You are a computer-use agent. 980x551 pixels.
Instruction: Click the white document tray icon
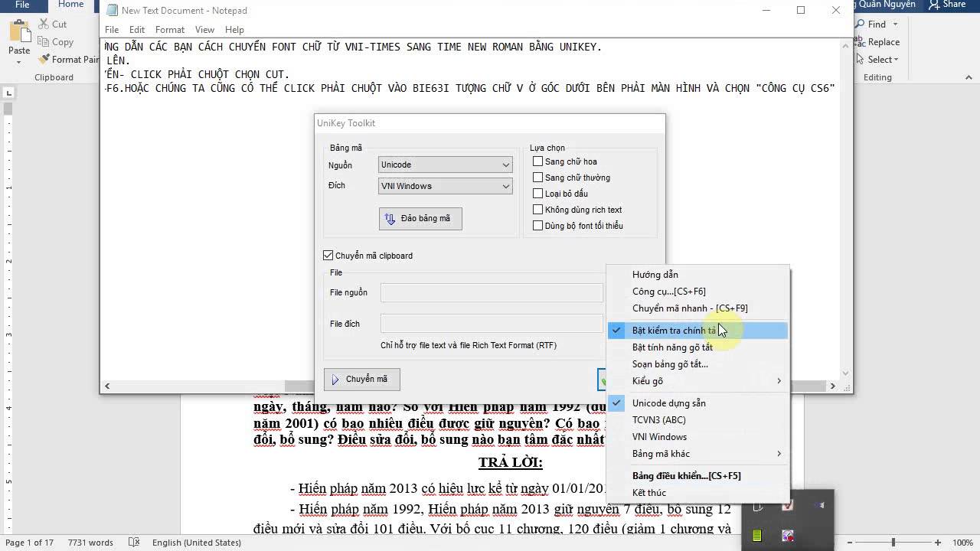point(757,506)
